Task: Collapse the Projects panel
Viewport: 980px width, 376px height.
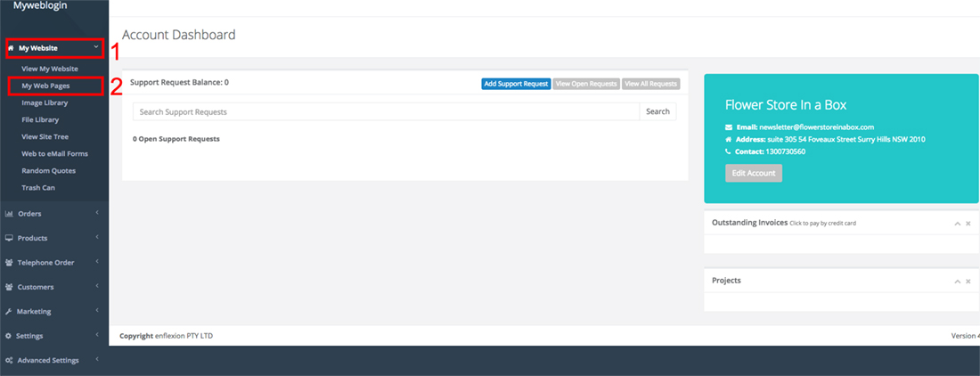Action: 957,281
